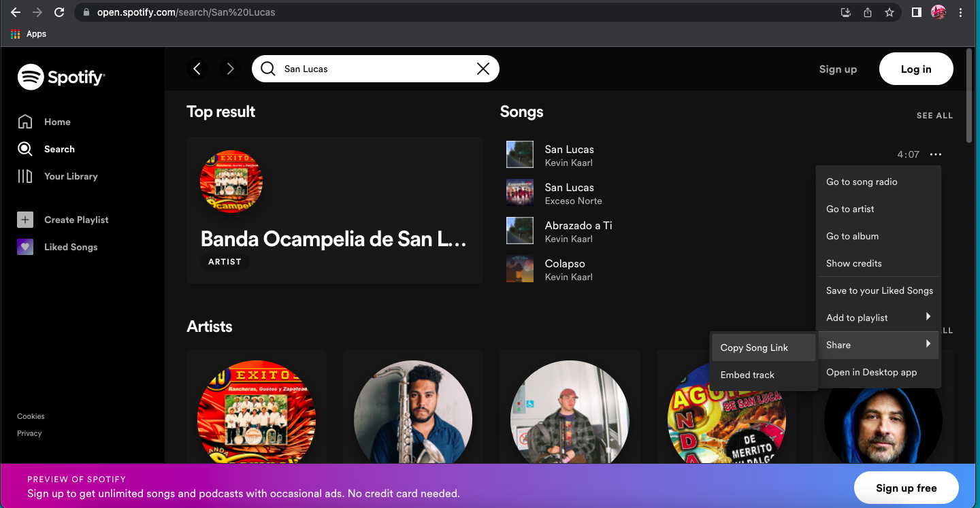
Task: Choose Go to artist
Action: tap(878, 209)
